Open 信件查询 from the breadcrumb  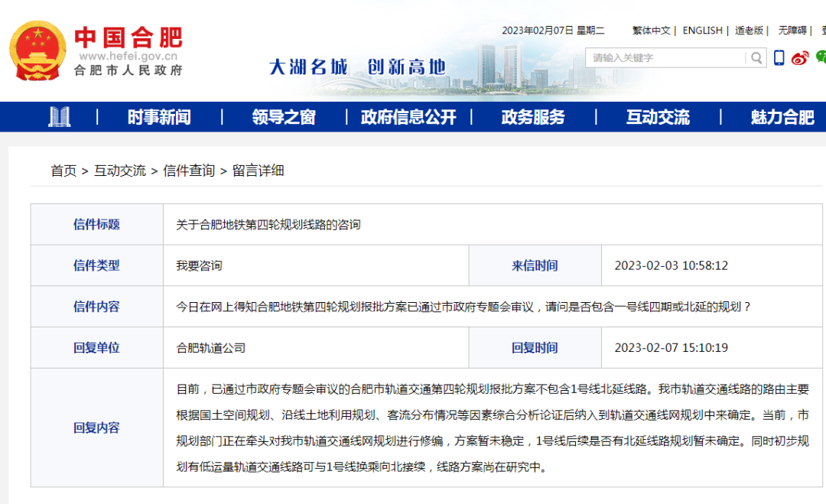tap(190, 173)
